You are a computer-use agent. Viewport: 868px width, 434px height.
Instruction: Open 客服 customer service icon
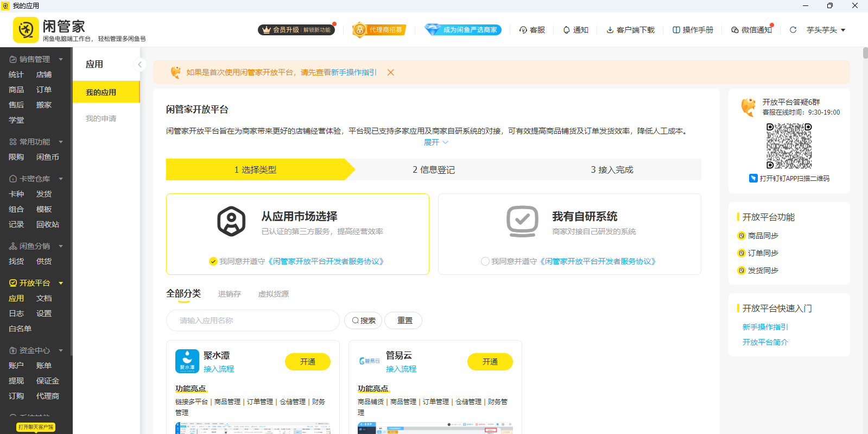pyautogui.click(x=523, y=30)
